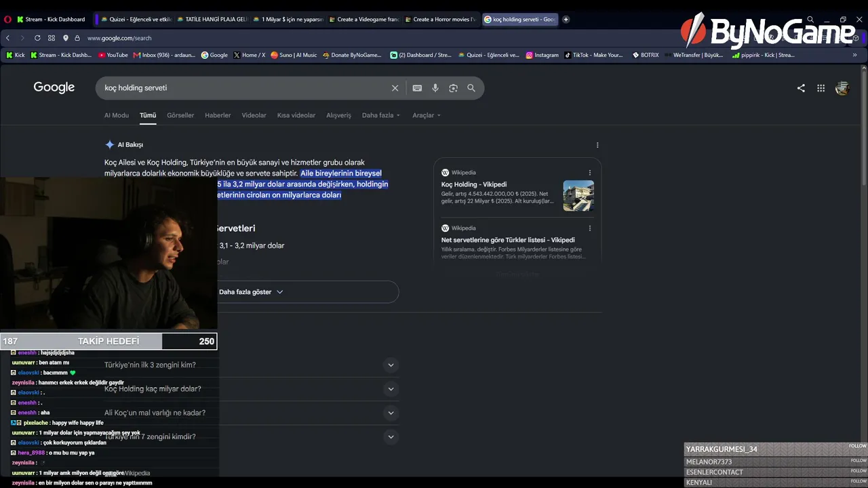Image resolution: width=868 pixels, height=488 pixels.
Task: Switch to the Alışveriş tab
Action: (x=339, y=115)
